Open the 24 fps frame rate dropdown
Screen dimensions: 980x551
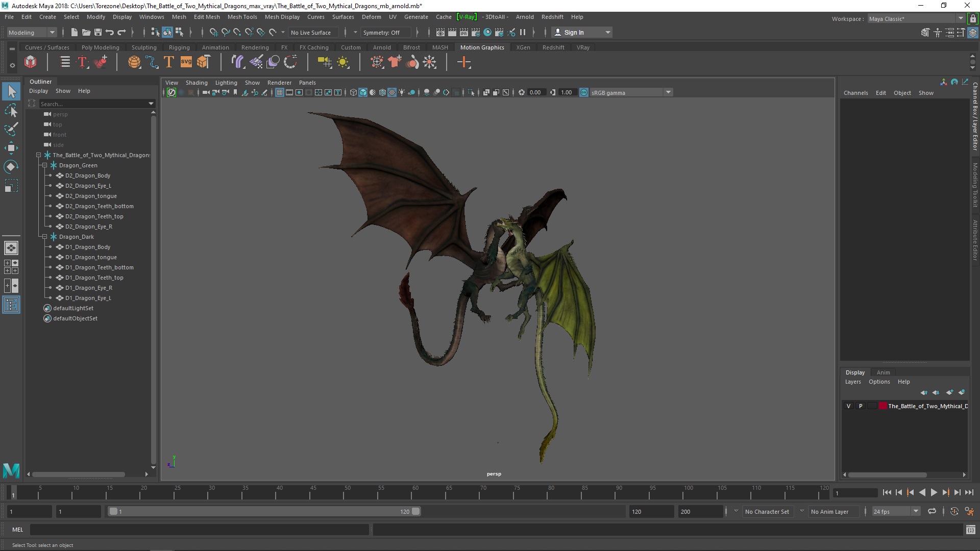896,511
